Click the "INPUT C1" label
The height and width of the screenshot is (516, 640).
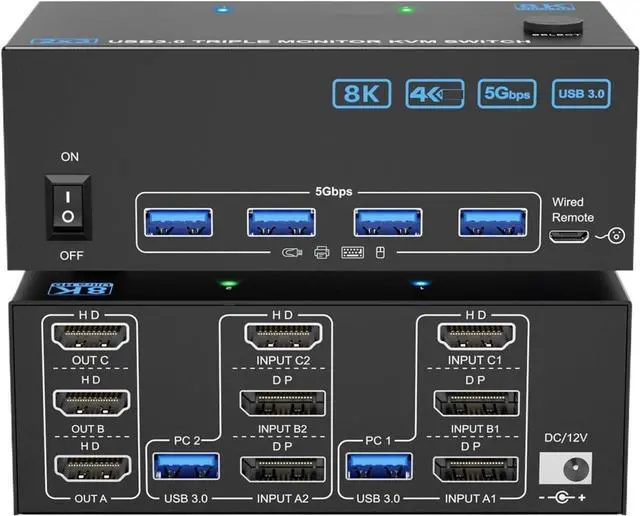(x=475, y=360)
